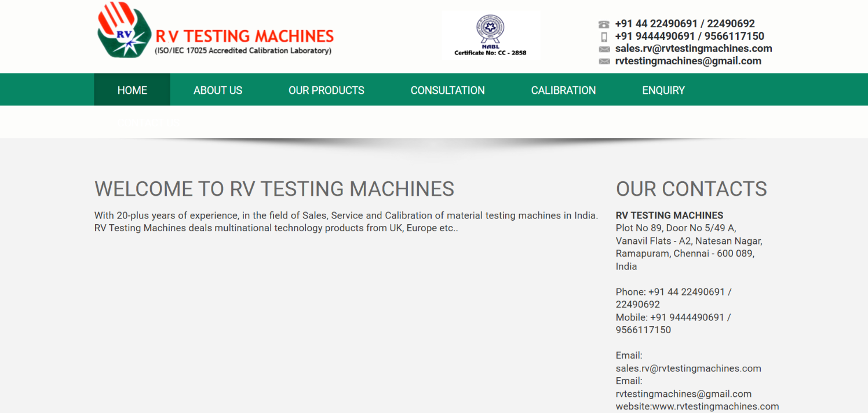
Task: Click the RV TESTING MACHINES header title text
Action: tap(245, 36)
